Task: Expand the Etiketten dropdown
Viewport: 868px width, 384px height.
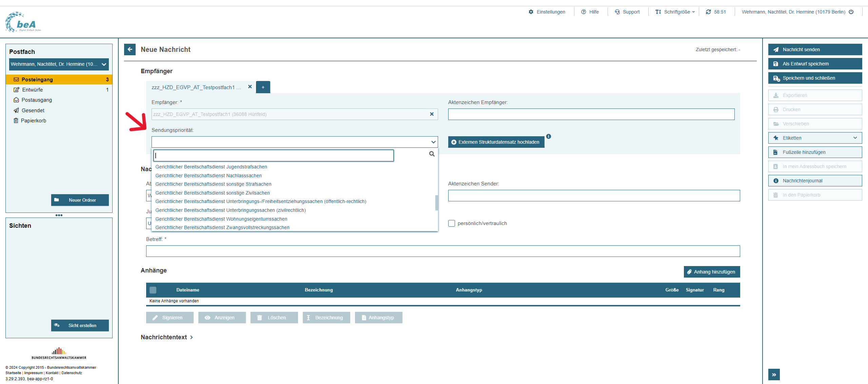Action: (x=815, y=138)
